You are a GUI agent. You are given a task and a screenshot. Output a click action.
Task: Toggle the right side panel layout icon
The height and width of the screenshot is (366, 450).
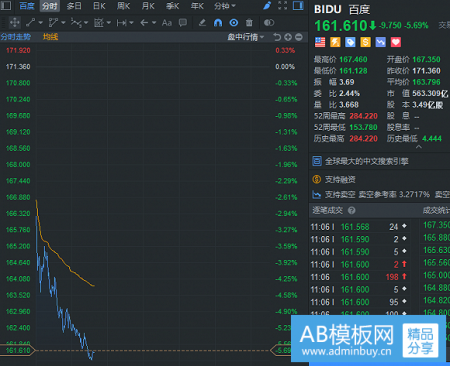pyautogui.click(x=298, y=6)
